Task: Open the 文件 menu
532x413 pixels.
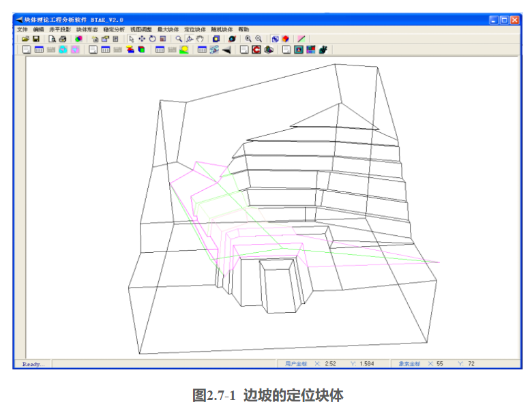Action: pyautogui.click(x=23, y=30)
